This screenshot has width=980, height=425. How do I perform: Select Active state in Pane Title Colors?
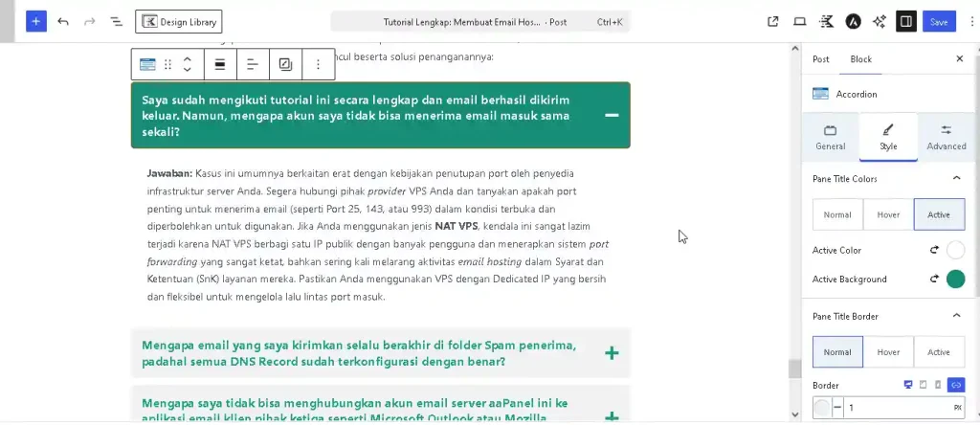939,214
